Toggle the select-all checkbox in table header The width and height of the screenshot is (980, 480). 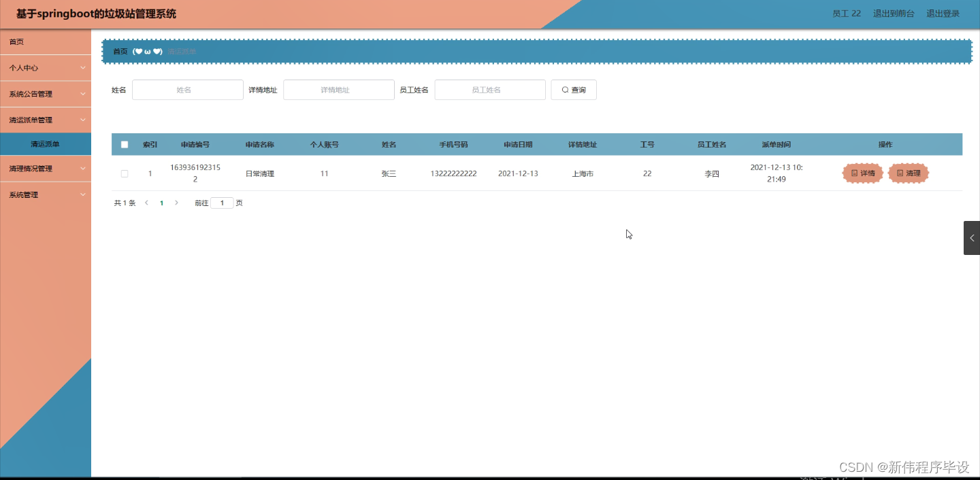pyautogui.click(x=125, y=143)
